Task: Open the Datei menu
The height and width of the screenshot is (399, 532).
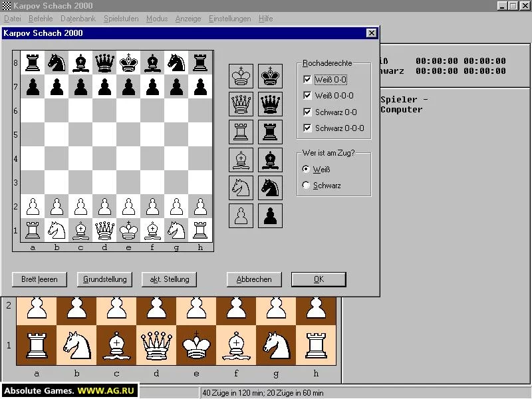Action: pos(12,19)
